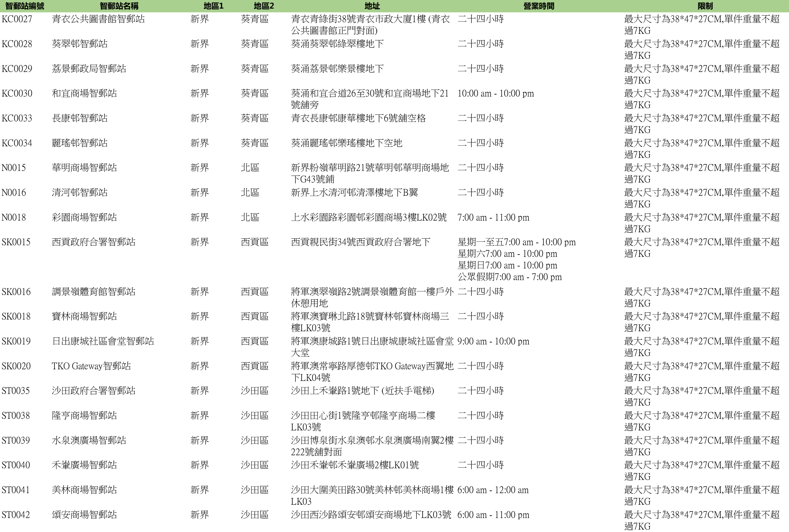Click address 西貢親民街34號西貢政府合署地下

tap(360, 242)
